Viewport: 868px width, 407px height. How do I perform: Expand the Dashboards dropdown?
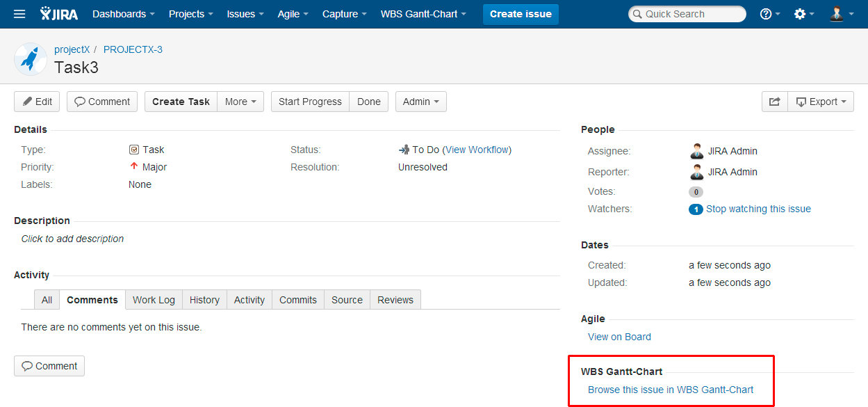click(x=123, y=14)
